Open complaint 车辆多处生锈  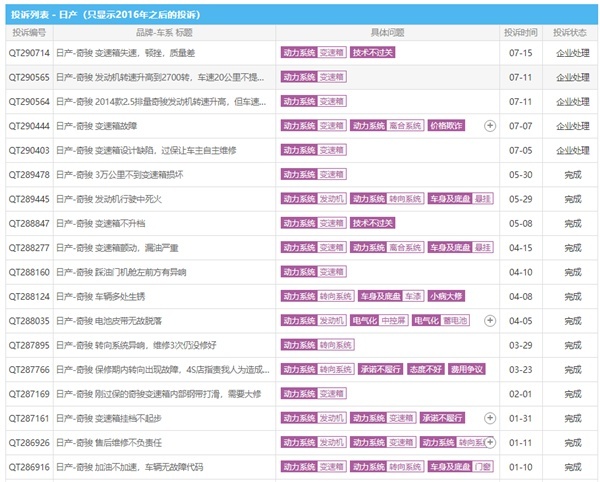point(101,296)
